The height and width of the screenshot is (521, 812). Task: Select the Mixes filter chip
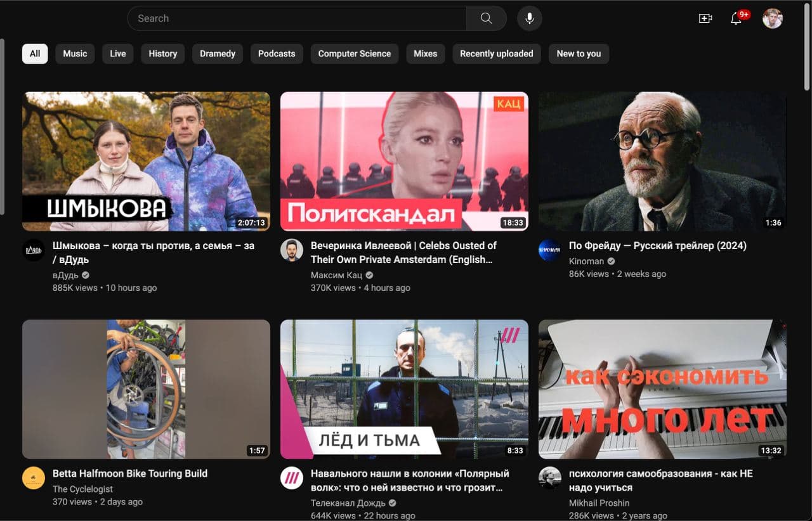(426, 54)
